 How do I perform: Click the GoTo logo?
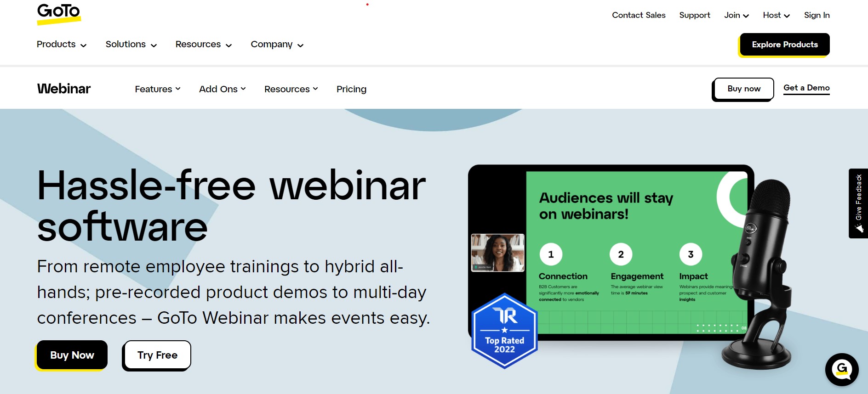pyautogui.click(x=59, y=14)
